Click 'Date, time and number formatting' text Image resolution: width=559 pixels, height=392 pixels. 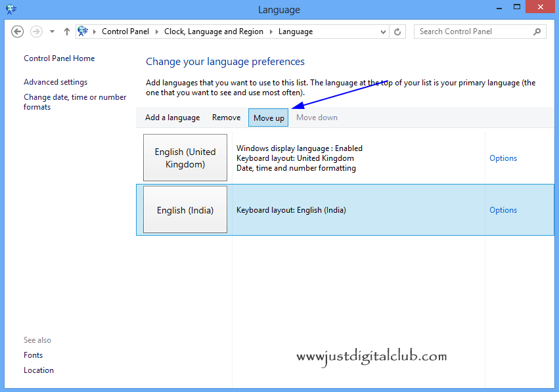pyautogui.click(x=296, y=168)
